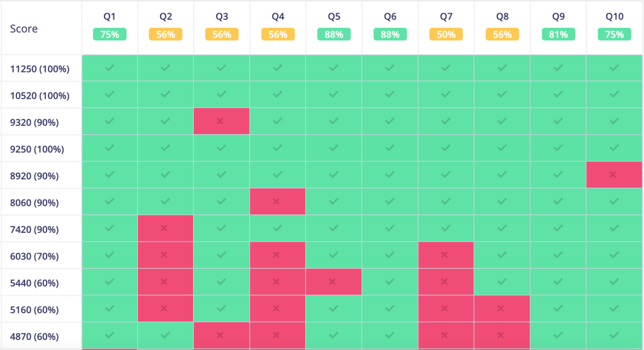
Task: Click the X mark in Q3 row 4870
Action: (x=221, y=335)
